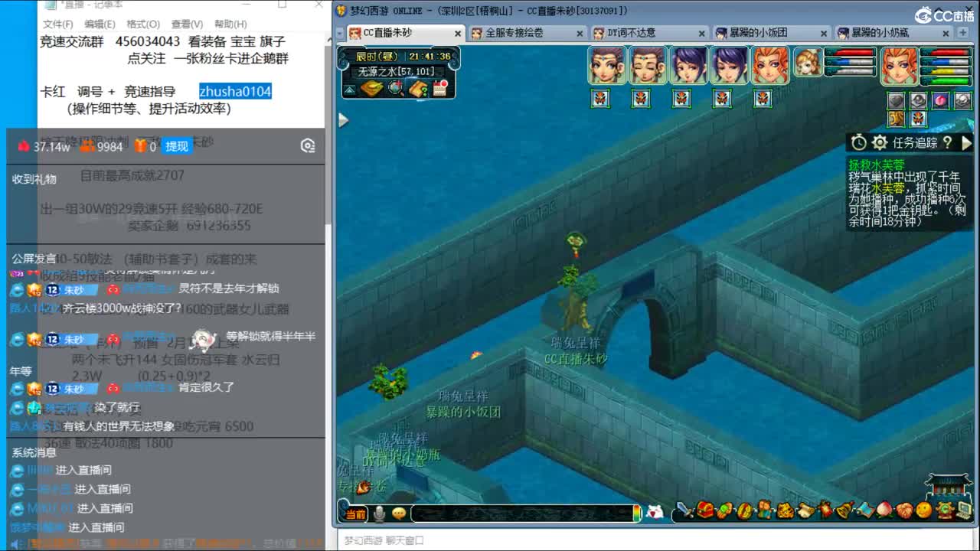Click the 无源之水 location label

pos(396,71)
